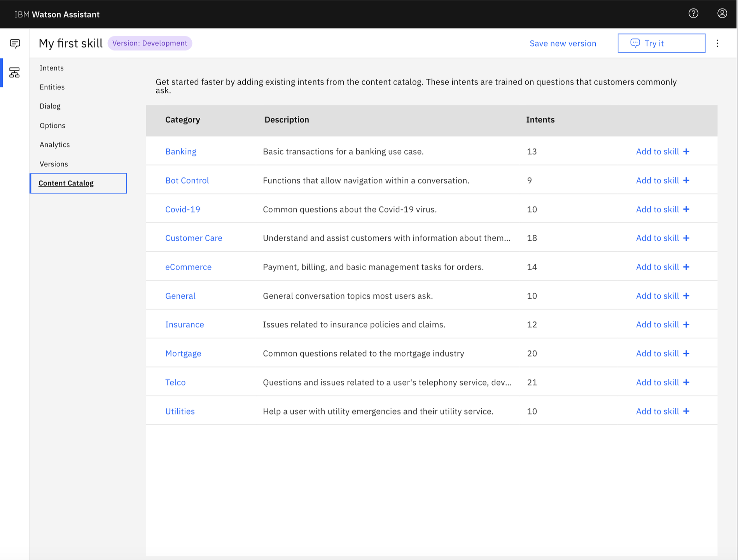Click the plus icon for eCommerce
The width and height of the screenshot is (738, 560).
686,267
